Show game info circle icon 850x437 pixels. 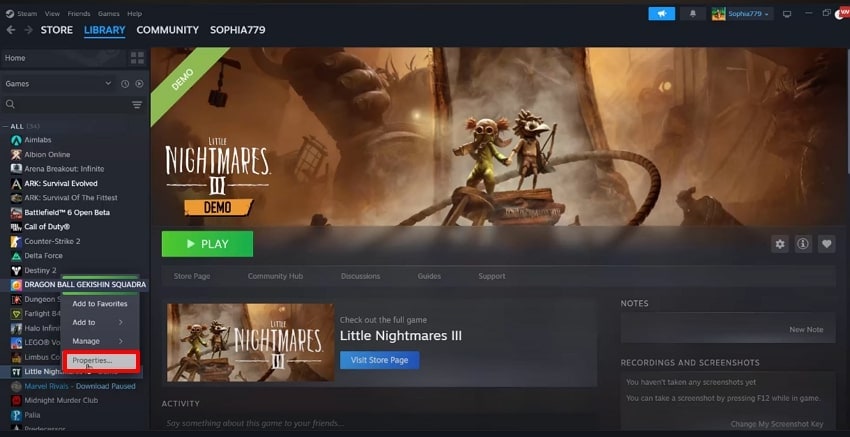click(803, 244)
